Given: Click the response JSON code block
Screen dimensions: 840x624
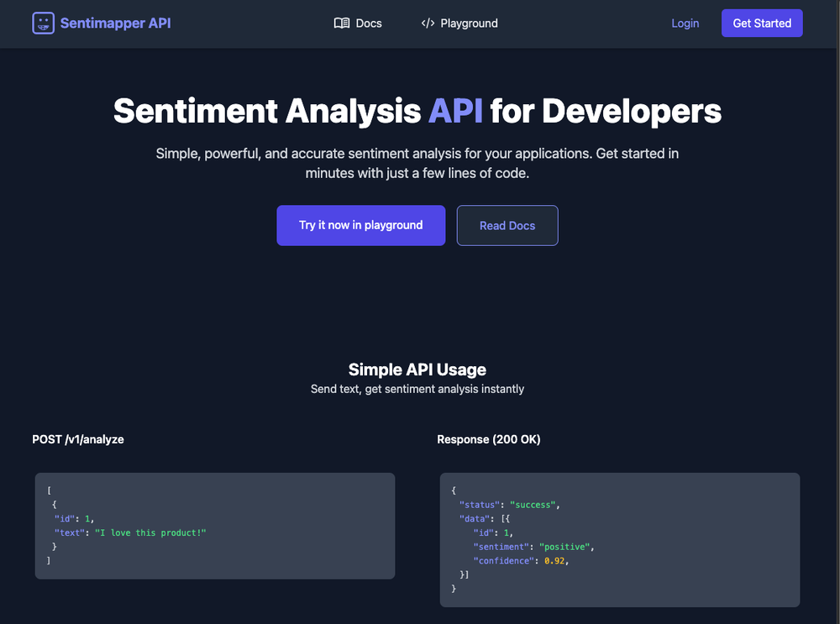Looking at the screenshot, I should (620, 539).
